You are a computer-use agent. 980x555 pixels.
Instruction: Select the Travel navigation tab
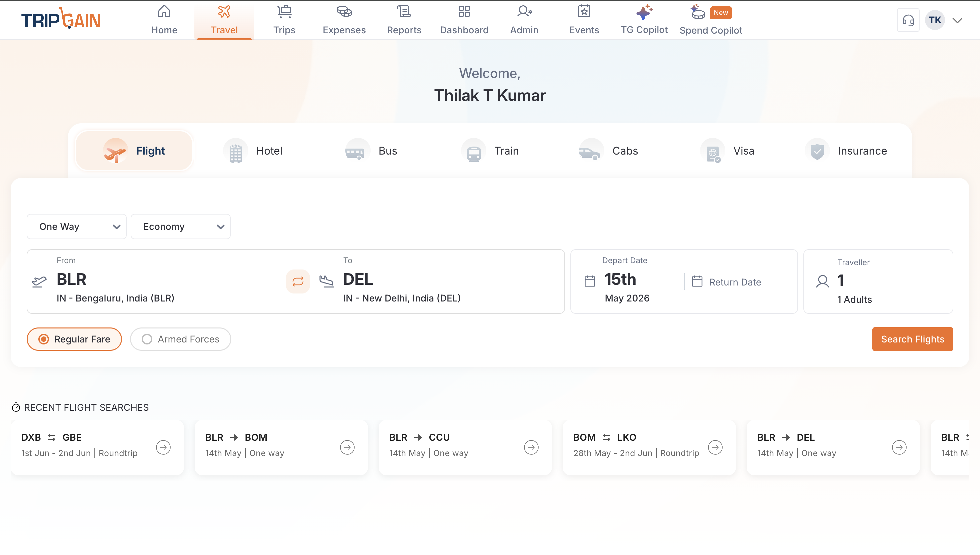[224, 20]
